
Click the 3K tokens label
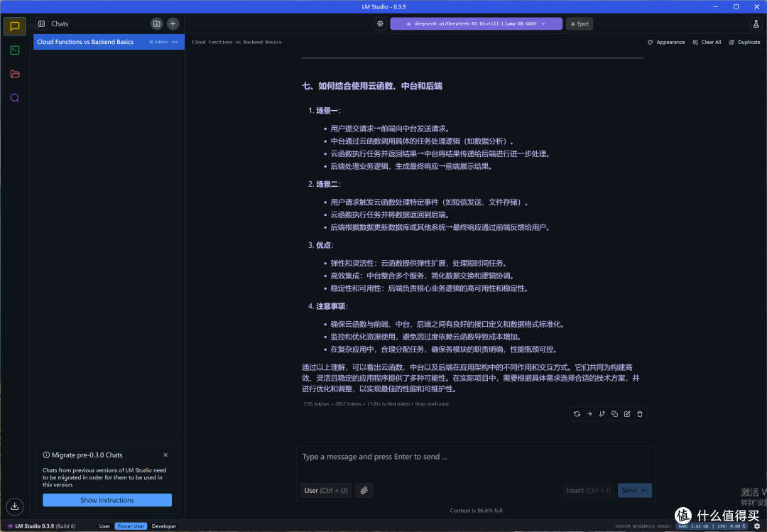[x=158, y=42]
